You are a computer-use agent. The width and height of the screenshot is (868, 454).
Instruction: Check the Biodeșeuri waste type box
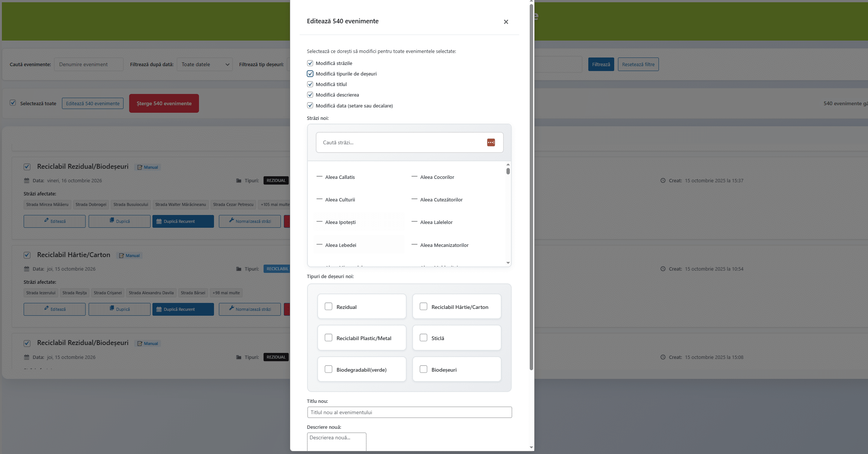pyautogui.click(x=423, y=369)
